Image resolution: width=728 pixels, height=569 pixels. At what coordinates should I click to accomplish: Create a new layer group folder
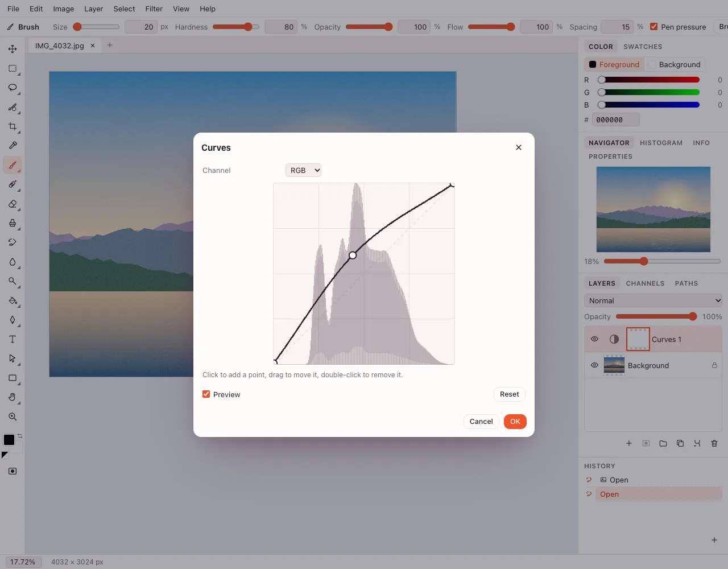663,443
